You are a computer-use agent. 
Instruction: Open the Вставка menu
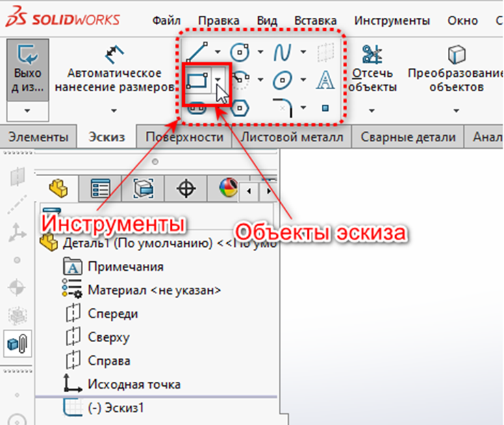coord(315,21)
